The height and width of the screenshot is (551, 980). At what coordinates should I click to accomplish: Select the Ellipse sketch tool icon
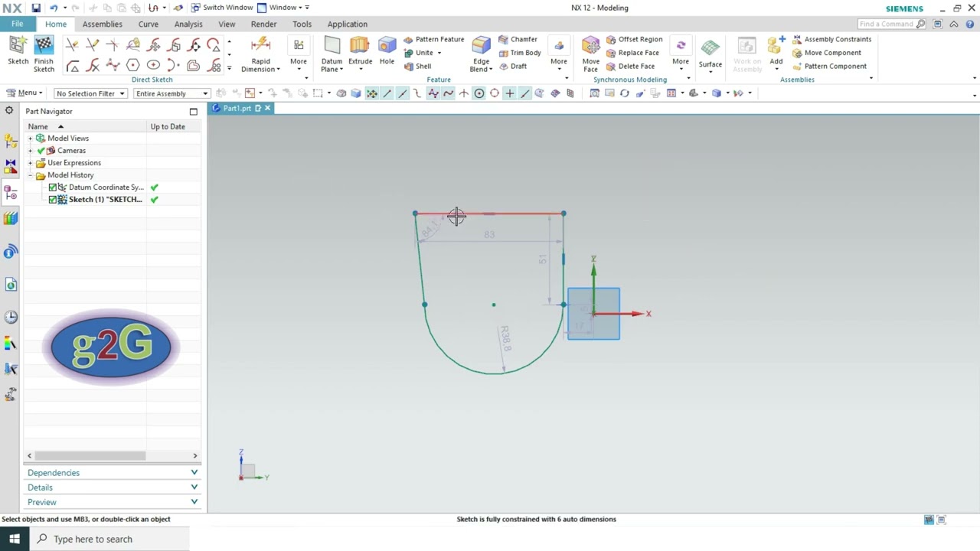click(x=153, y=66)
